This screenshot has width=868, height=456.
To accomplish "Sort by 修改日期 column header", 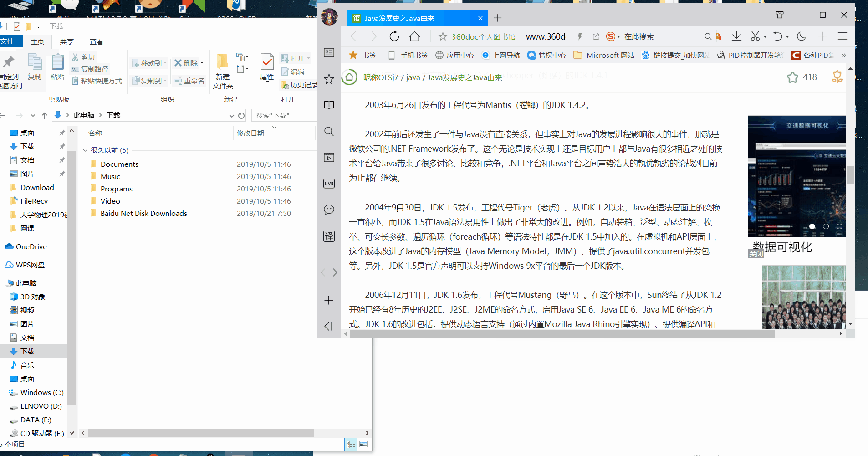I will [250, 133].
